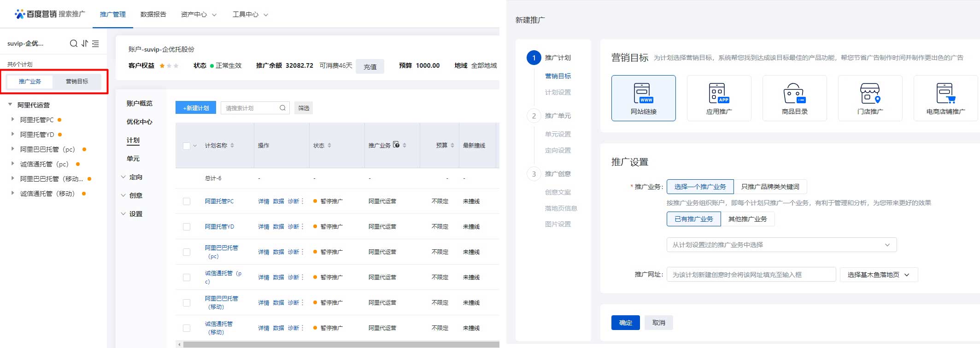The image size is (980, 348).
Task: Switch to the 营销目标 sidebar tab
Action: pyautogui.click(x=77, y=81)
